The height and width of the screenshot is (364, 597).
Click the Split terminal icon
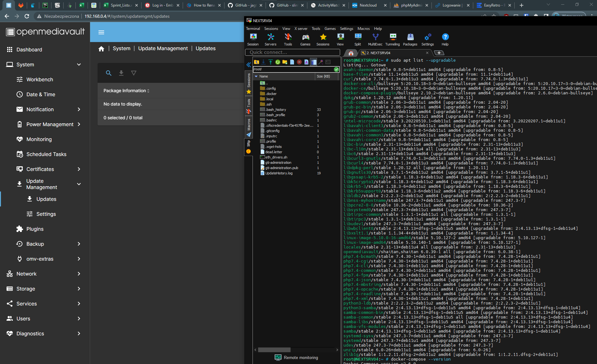358,40
